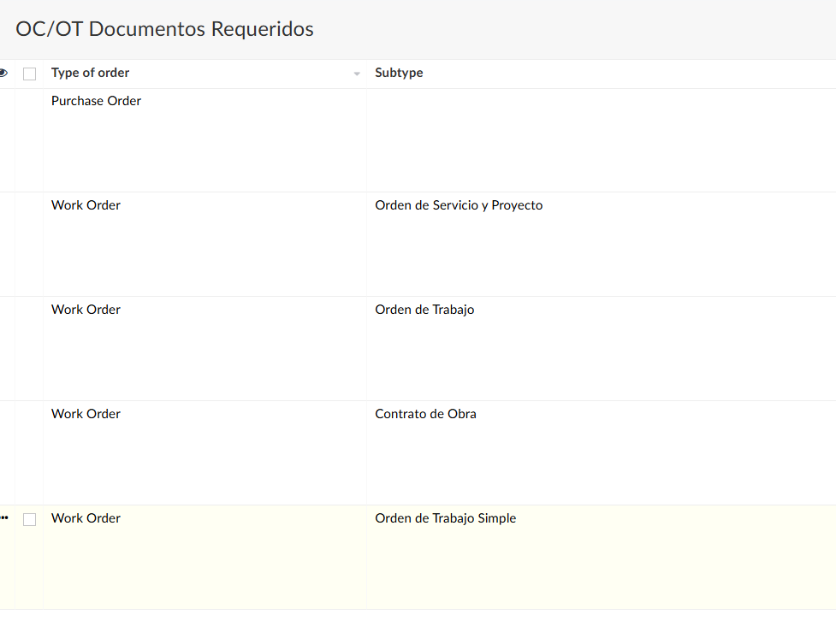Open the three-dots menu on the highlighted row
Screen dimensions: 836x644
click(4, 517)
